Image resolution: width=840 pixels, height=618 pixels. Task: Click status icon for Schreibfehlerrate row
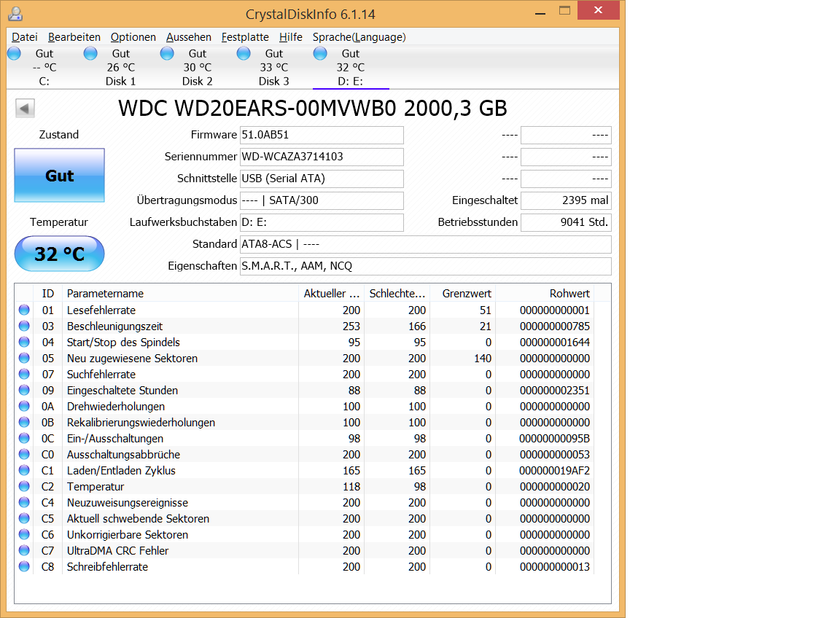[x=24, y=566]
